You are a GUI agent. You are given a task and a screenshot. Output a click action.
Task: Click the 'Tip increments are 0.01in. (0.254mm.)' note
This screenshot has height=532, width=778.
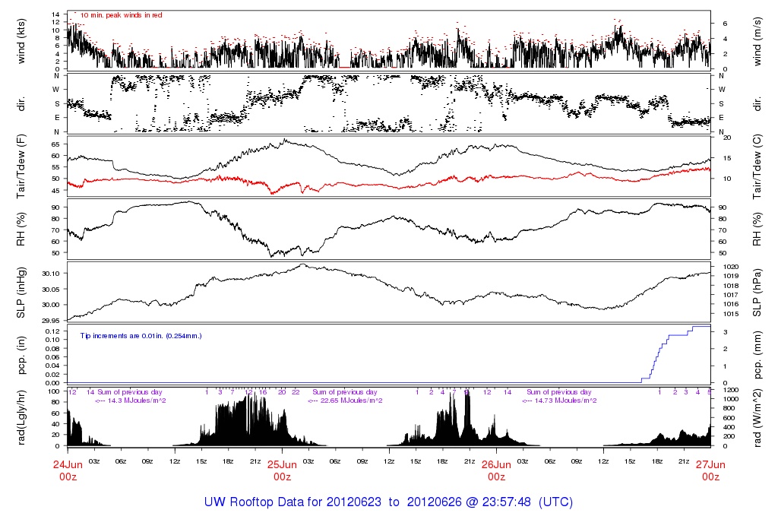[x=141, y=336]
